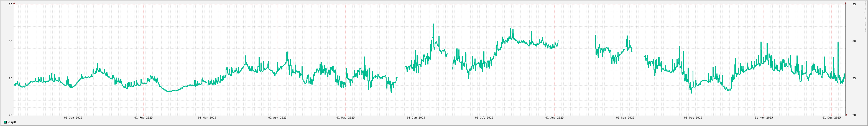Image resolution: width=868 pixels, height=126 pixels.
Task: Select the 01 Mar 2025 axis label
Action: coord(207,118)
